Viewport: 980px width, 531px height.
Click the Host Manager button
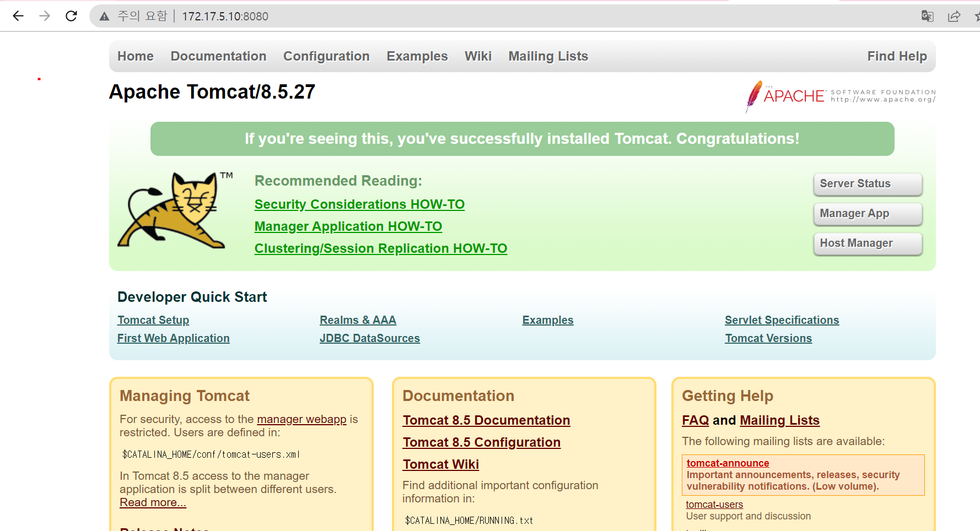(868, 243)
